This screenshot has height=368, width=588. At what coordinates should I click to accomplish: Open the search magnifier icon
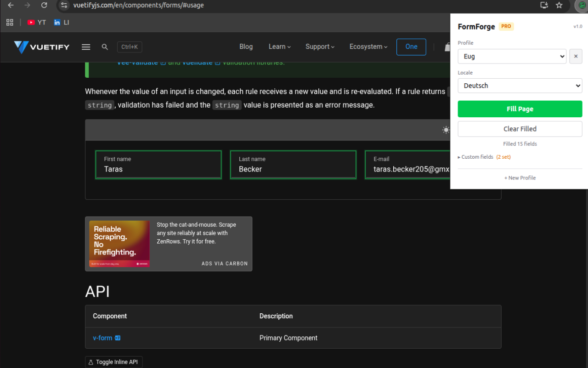point(105,46)
